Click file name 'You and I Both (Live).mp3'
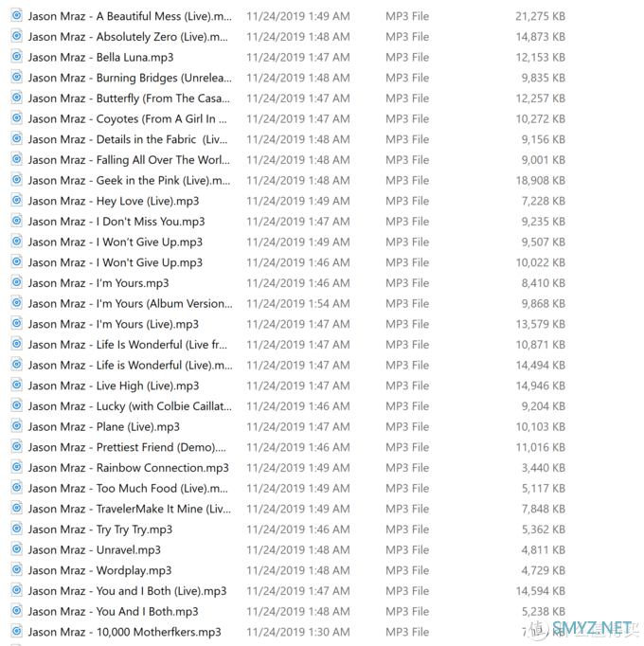Screen dimensions: 644x646 point(162,591)
